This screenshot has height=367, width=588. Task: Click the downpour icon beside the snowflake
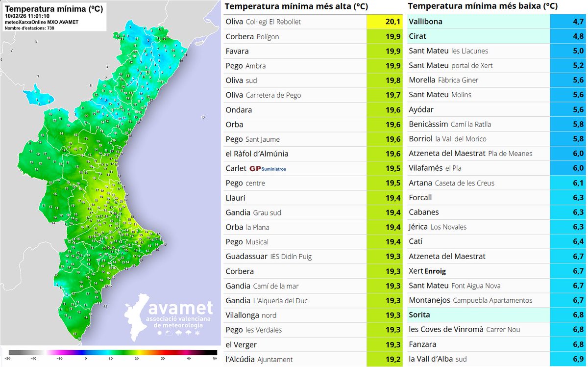pos(188,333)
